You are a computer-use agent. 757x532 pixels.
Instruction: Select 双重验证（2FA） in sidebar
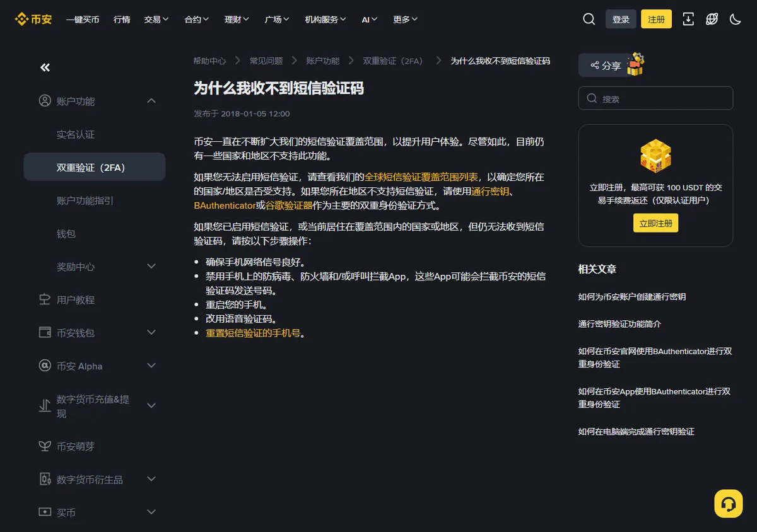pos(95,167)
